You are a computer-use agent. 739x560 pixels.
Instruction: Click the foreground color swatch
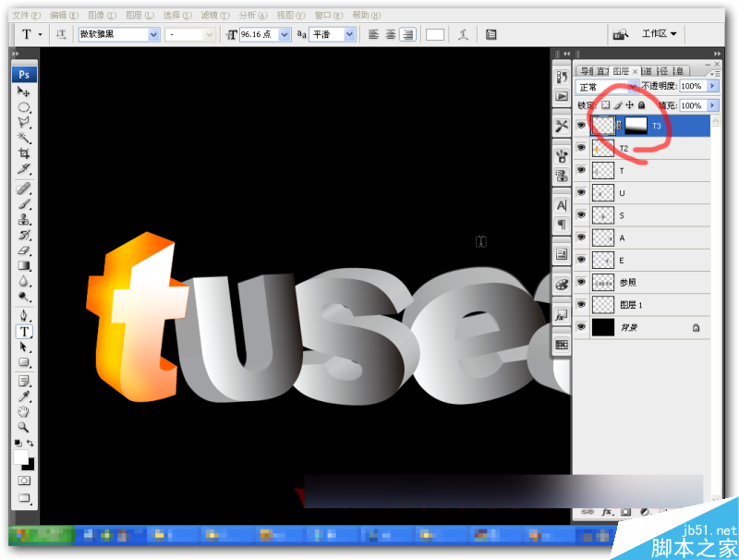coord(20,457)
